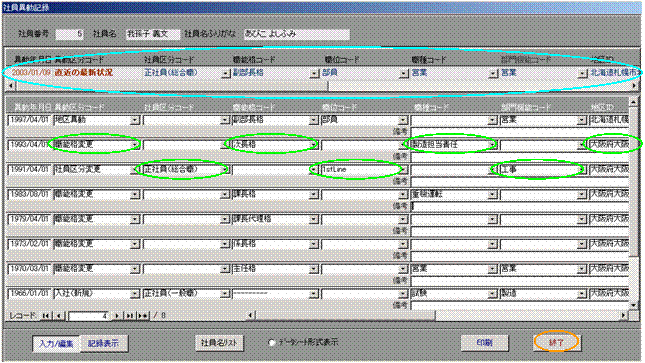The image size is (645, 363).
Task: Open 販売担当責任 dropdown arrow
Action: pos(492,145)
